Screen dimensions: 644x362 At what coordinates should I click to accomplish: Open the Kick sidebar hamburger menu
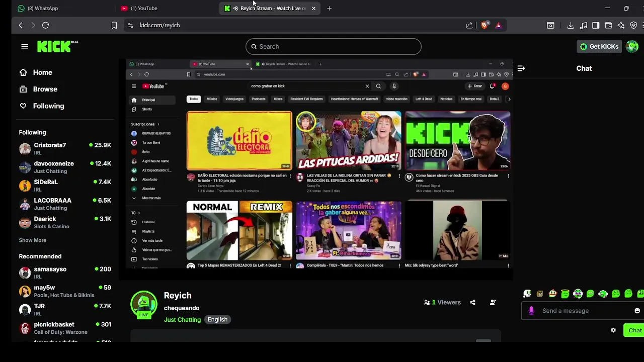(25, 47)
